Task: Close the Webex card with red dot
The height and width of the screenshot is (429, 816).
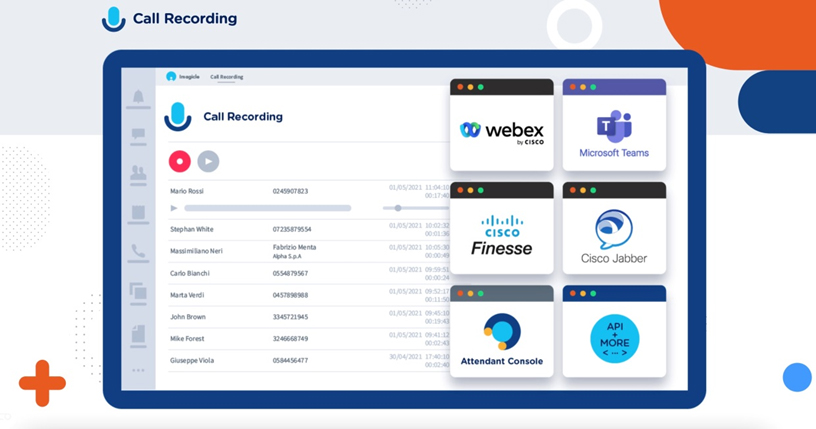Action: (x=460, y=87)
